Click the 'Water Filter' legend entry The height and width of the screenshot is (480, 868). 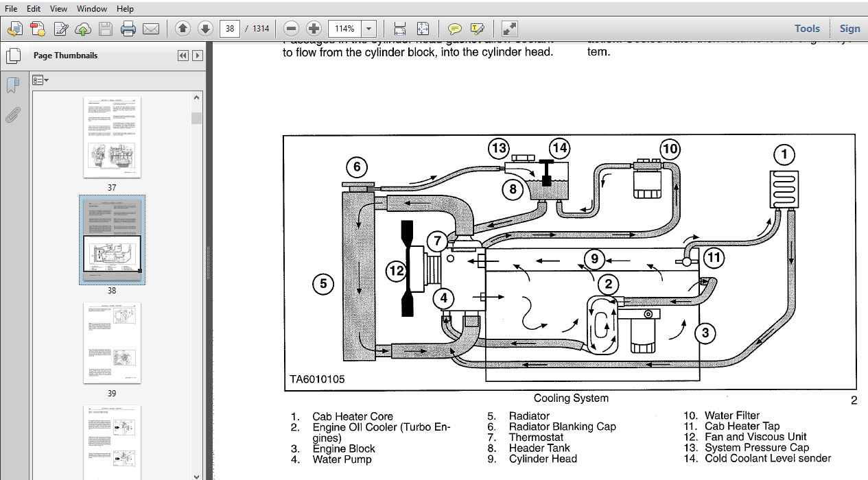point(732,416)
